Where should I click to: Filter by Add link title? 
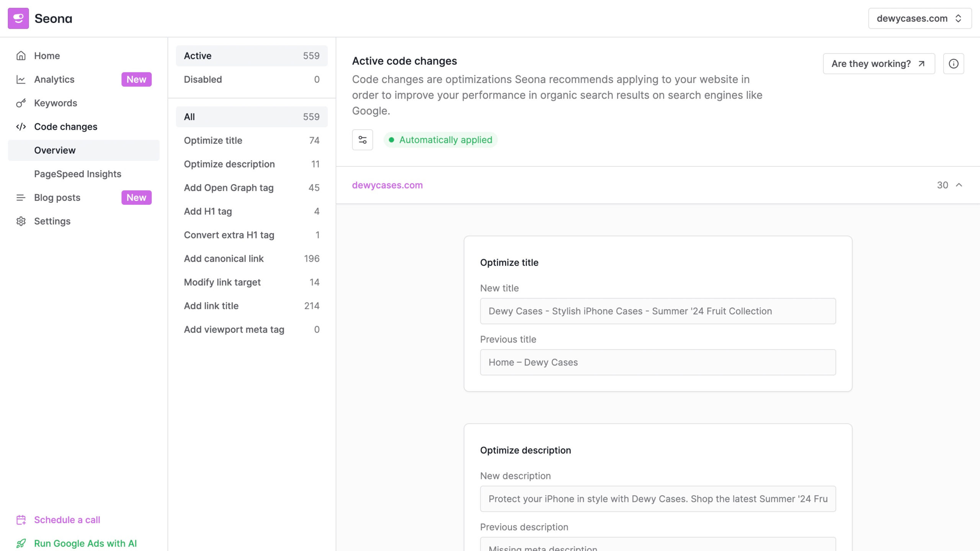pyautogui.click(x=252, y=306)
